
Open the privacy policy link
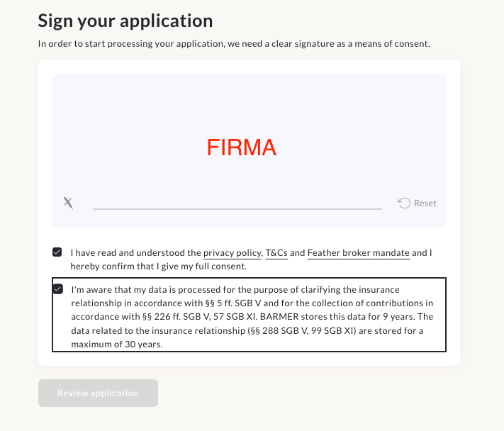click(233, 252)
